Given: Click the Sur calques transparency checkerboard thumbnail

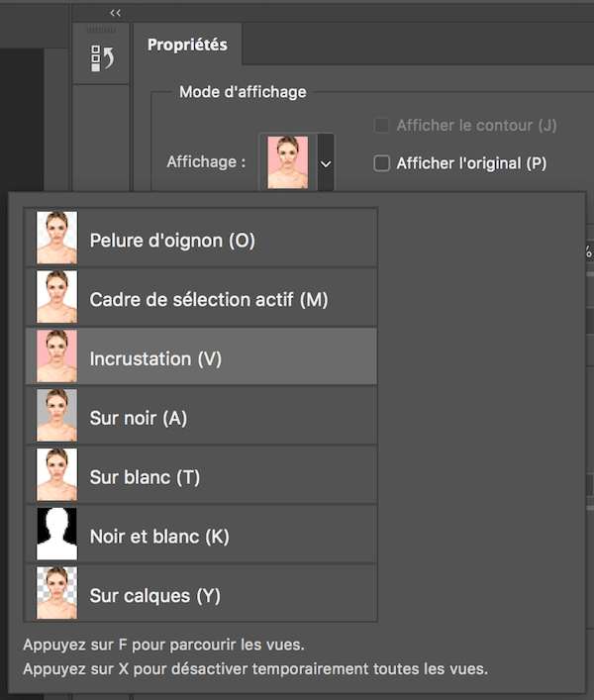Looking at the screenshot, I should point(56,594).
